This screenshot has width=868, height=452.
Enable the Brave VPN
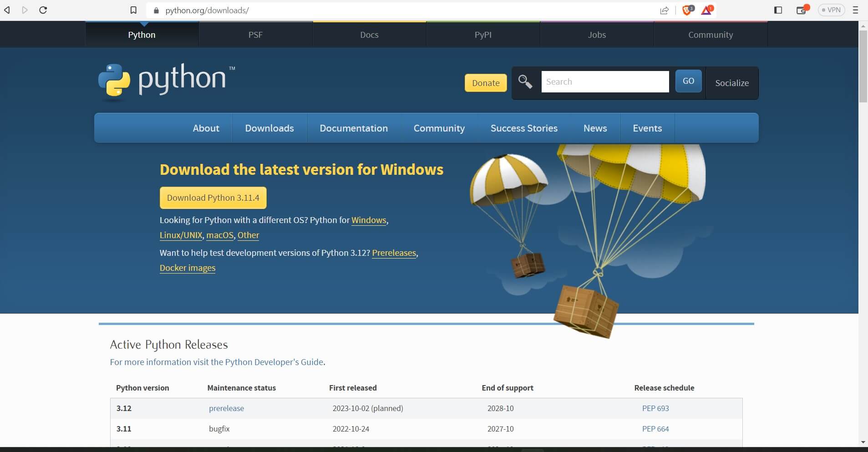(832, 10)
